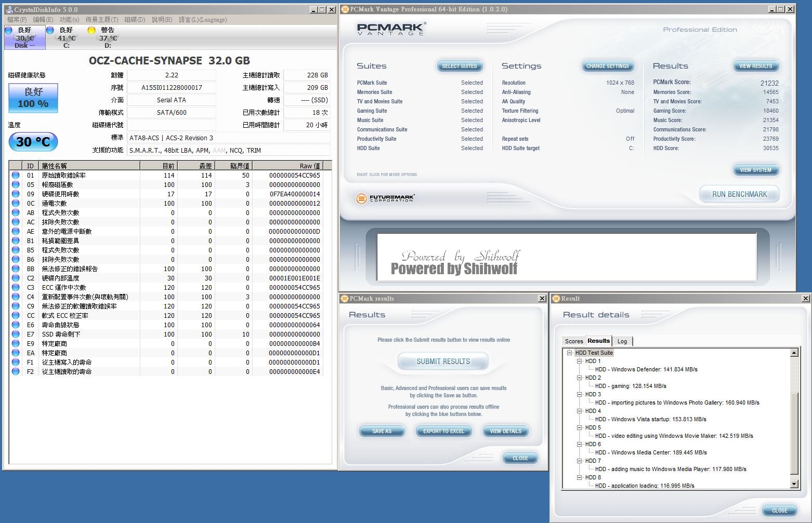Collapse the HDD 6 tree node
The width and height of the screenshot is (812, 523).
point(579,444)
